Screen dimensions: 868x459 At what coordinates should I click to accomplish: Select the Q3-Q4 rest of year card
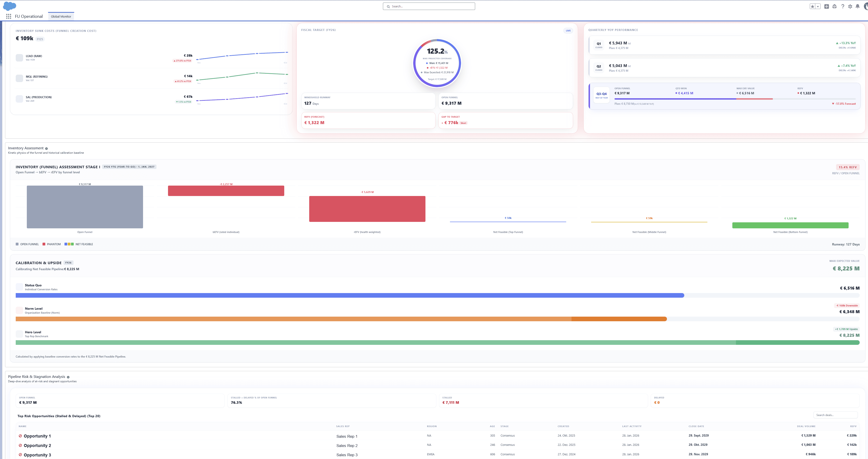[724, 96]
